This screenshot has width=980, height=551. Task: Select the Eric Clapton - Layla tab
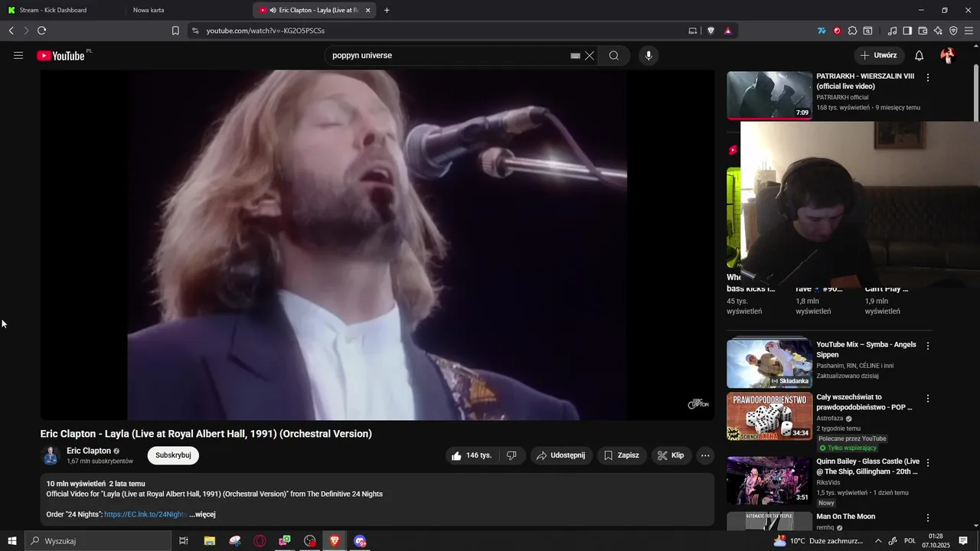coord(315,10)
